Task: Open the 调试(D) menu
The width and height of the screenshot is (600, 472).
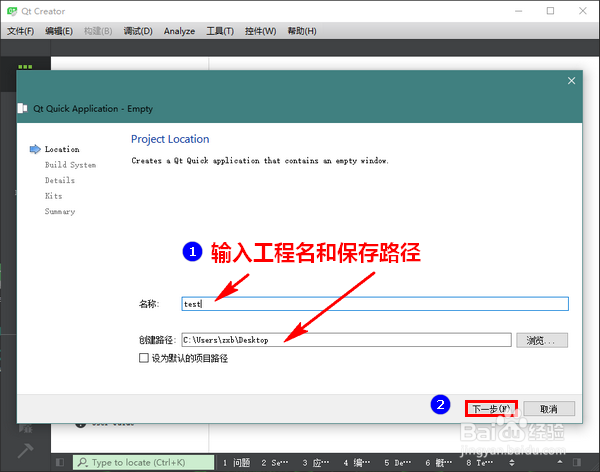Action: click(138, 31)
